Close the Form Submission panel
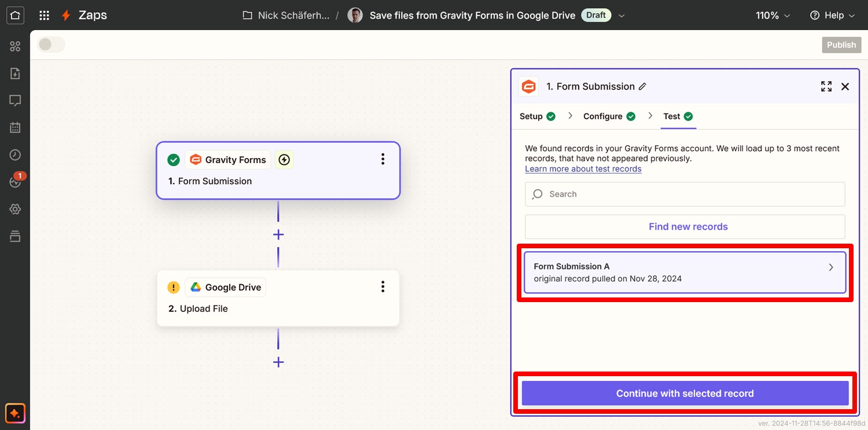 point(845,86)
